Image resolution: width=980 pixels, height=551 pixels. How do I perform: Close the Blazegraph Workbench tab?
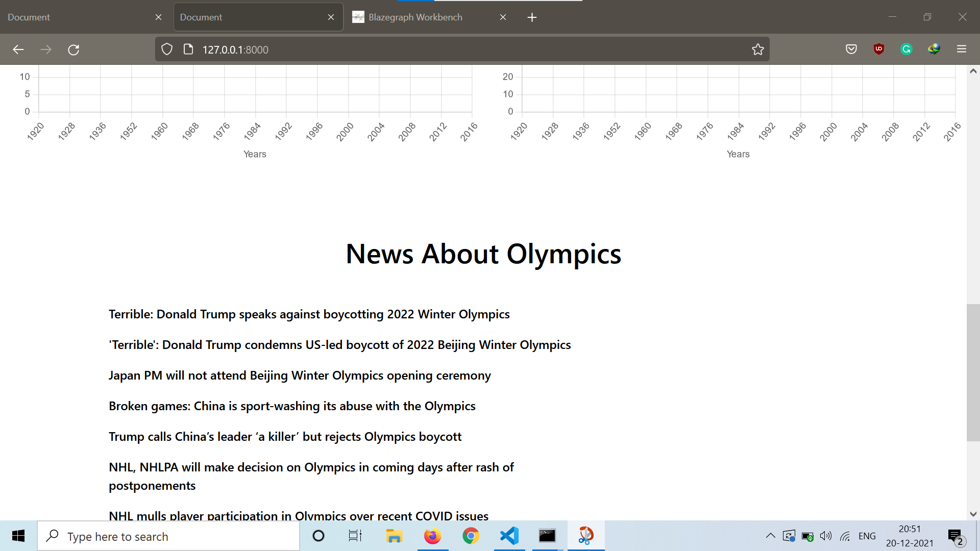503,17
